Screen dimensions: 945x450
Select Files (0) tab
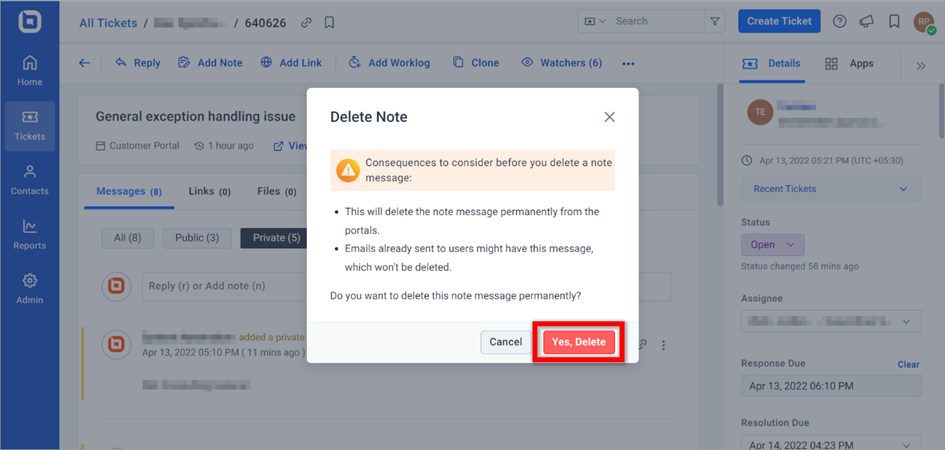click(277, 192)
